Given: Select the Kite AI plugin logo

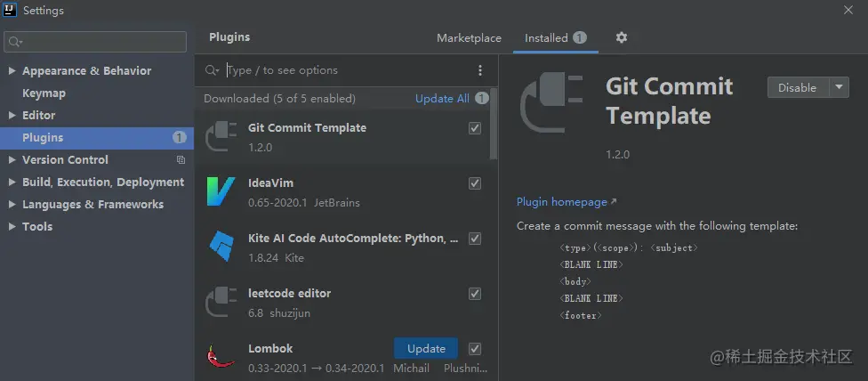Looking at the screenshot, I should coord(222,247).
